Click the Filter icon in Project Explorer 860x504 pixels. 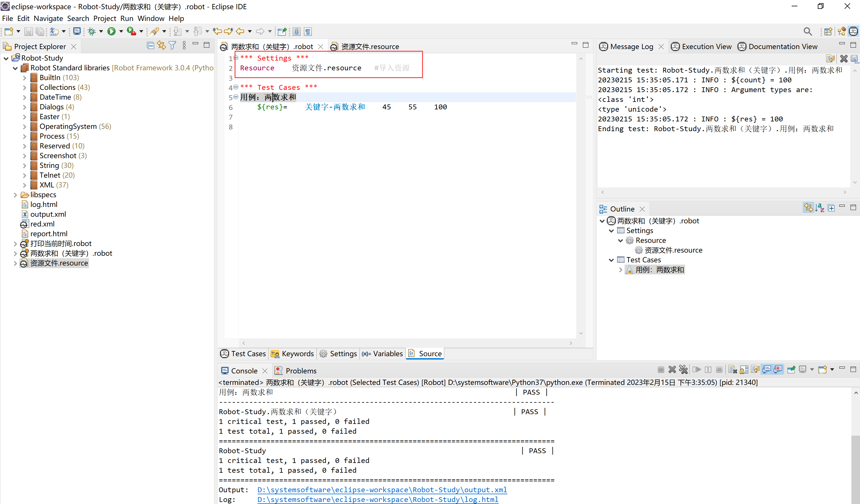[173, 45]
